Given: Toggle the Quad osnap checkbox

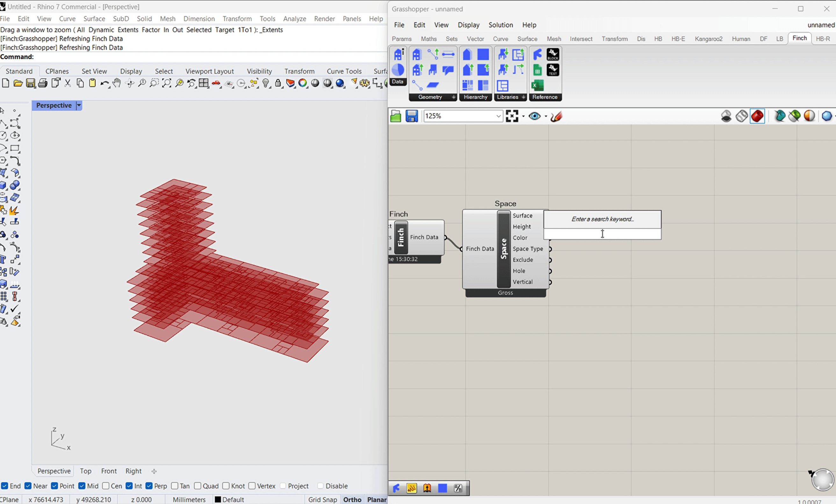Looking at the screenshot, I should tap(198, 486).
